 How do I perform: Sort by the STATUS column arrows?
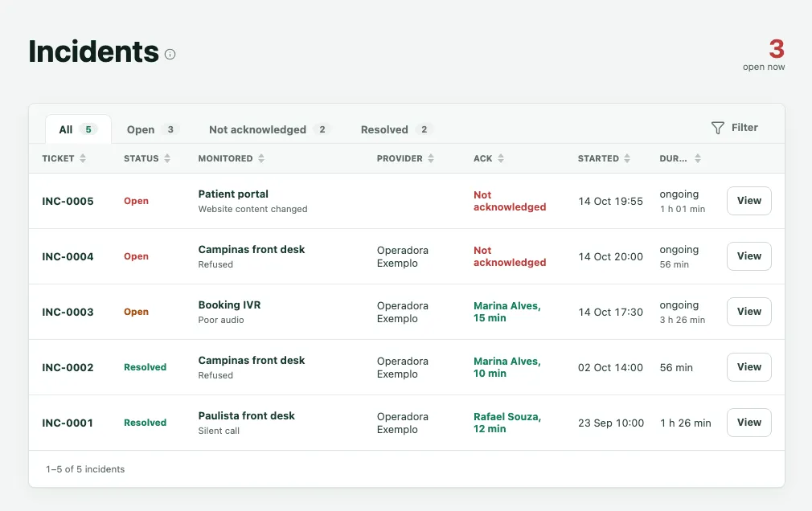pyautogui.click(x=167, y=158)
